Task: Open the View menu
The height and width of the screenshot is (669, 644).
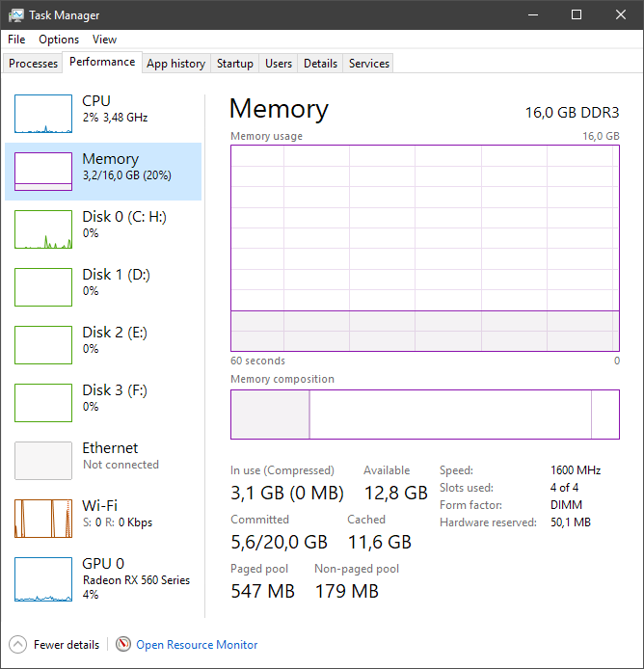Action: click(x=104, y=40)
